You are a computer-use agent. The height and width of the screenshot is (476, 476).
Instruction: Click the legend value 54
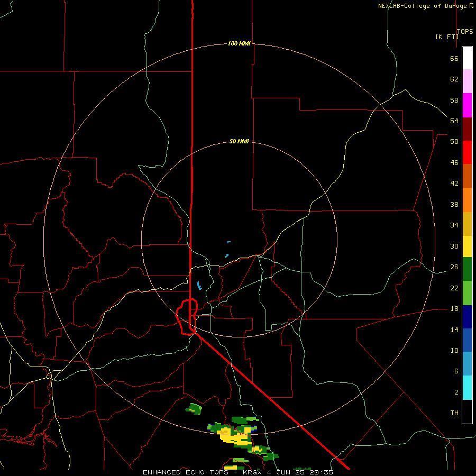click(x=454, y=121)
